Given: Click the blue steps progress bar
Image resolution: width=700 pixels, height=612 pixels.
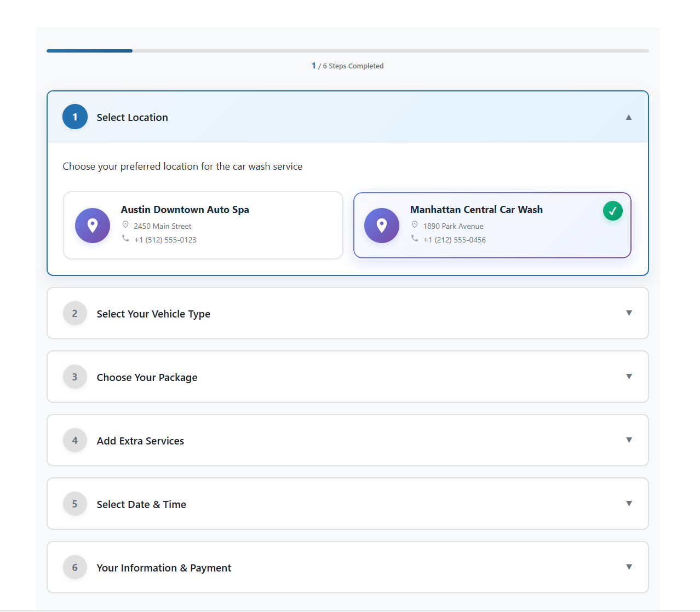Looking at the screenshot, I should click(90, 51).
